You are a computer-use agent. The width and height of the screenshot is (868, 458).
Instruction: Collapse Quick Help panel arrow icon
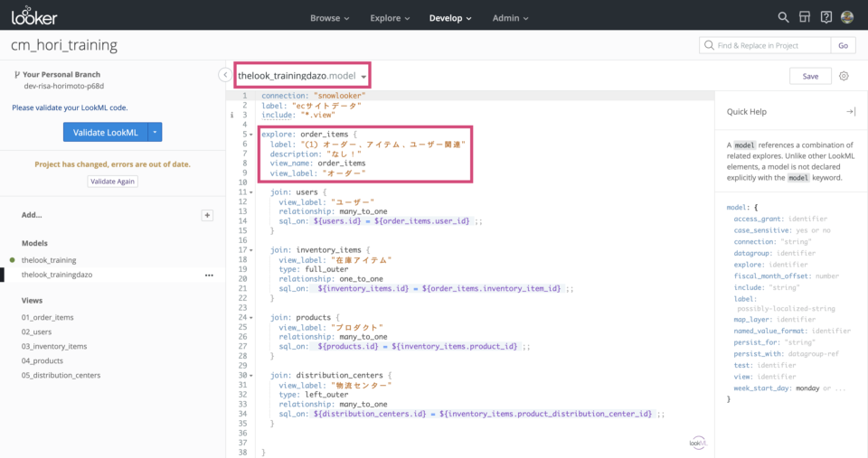851,112
